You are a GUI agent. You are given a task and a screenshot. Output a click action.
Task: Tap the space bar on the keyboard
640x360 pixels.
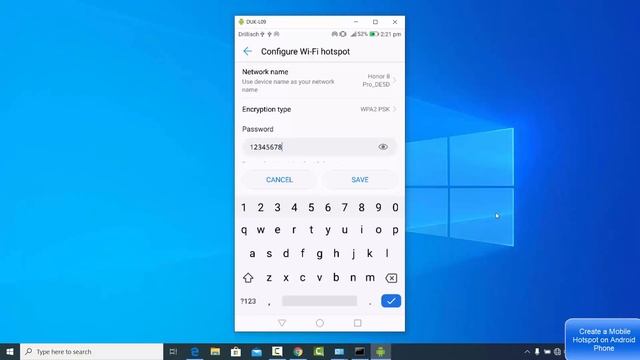point(319,301)
